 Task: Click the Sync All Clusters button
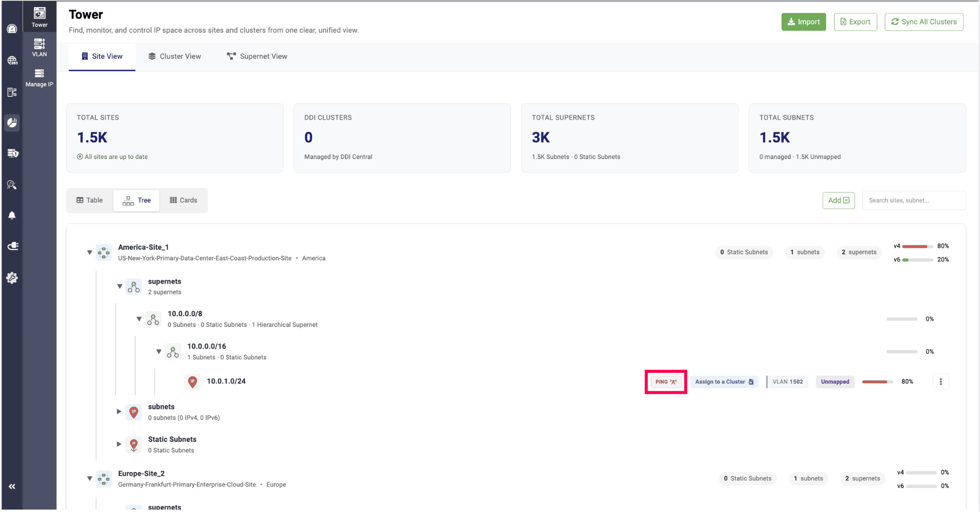924,22
